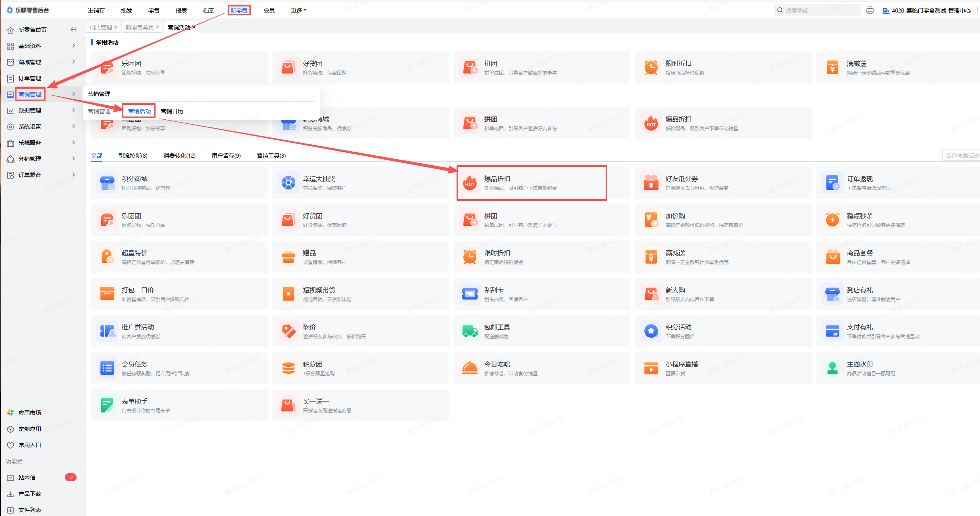Collapse sidebar with the arrow icon
The width and height of the screenshot is (980, 516).
coord(73,29)
